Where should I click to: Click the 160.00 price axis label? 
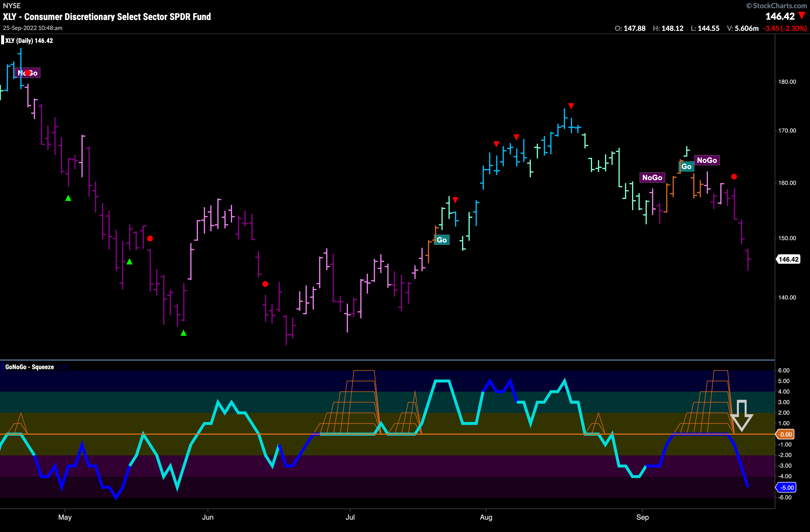pyautogui.click(x=787, y=183)
